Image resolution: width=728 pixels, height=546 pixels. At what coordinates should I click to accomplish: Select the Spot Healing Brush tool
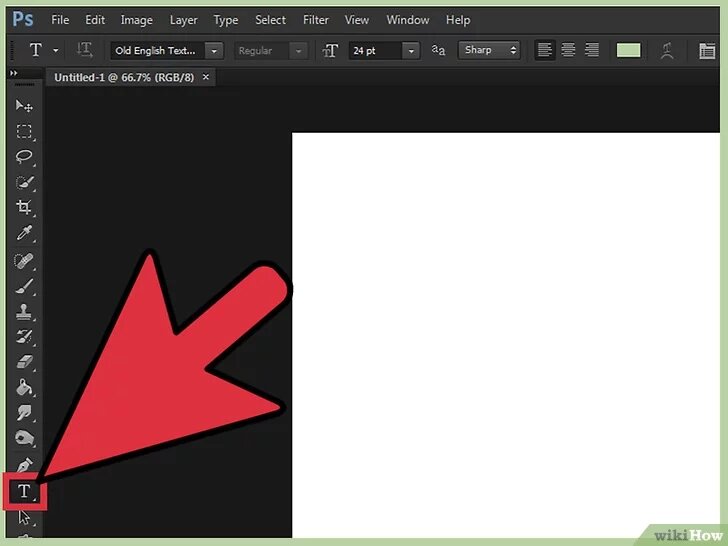click(24, 260)
